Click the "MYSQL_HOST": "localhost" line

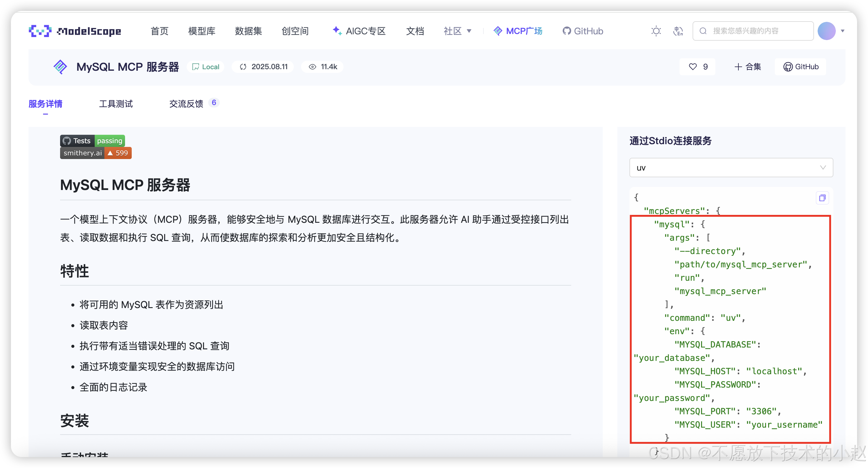740,371
